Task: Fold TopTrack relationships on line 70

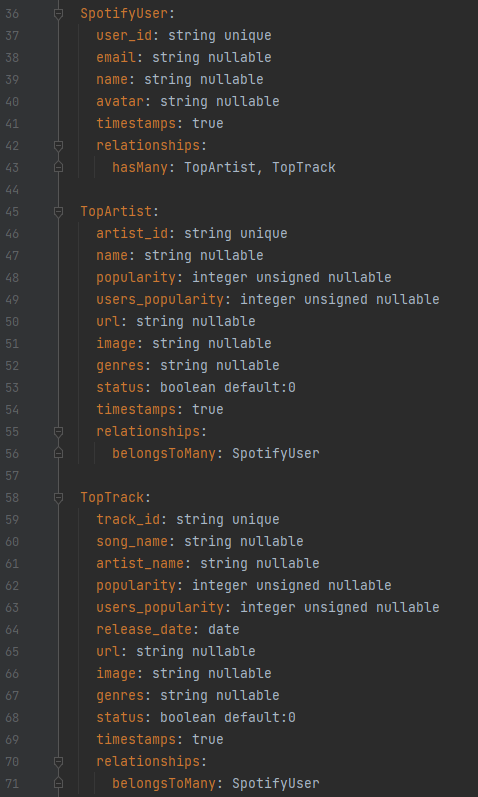Action: [58, 761]
